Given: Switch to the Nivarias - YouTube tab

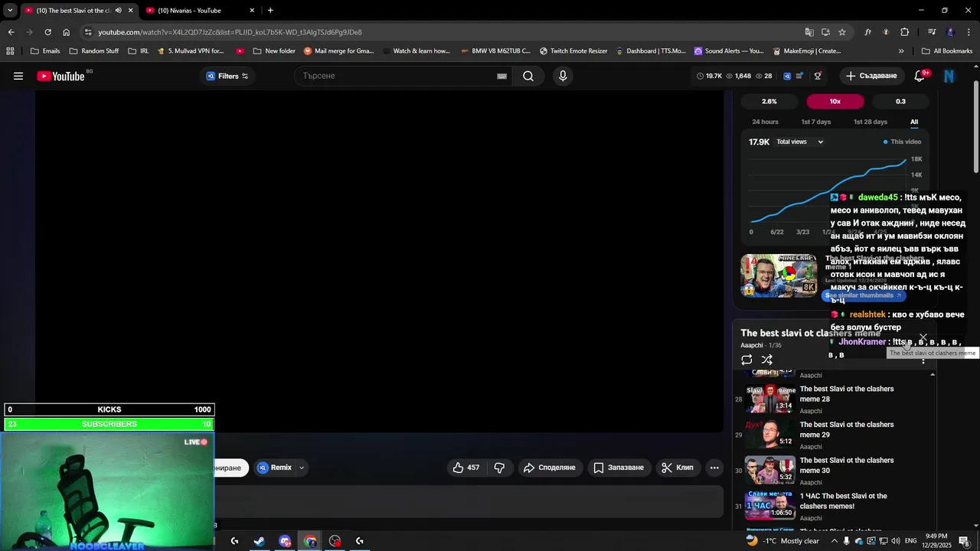Looking at the screenshot, I should 199,11.
